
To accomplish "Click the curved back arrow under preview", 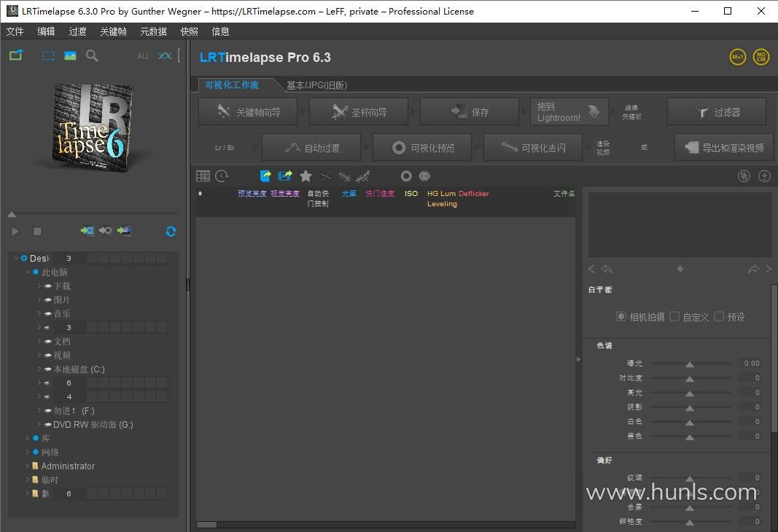I will [607, 269].
